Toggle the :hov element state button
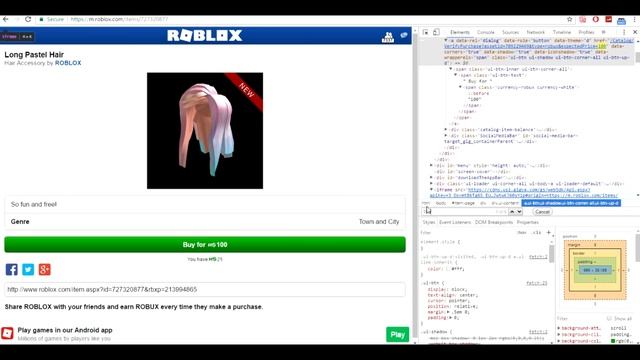Viewport: 640px width, 360px height. click(522, 233)
